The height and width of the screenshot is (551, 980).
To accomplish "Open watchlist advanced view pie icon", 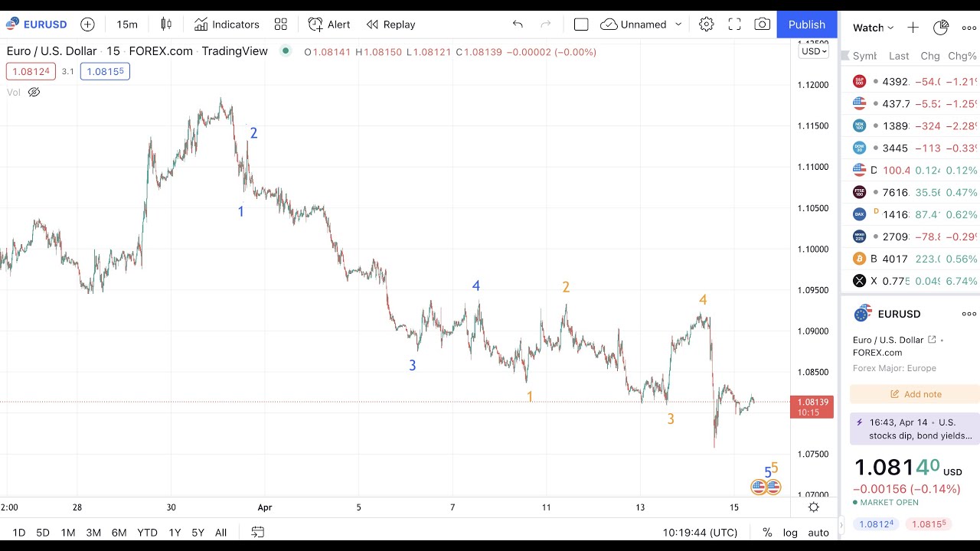I will [941, 28].
